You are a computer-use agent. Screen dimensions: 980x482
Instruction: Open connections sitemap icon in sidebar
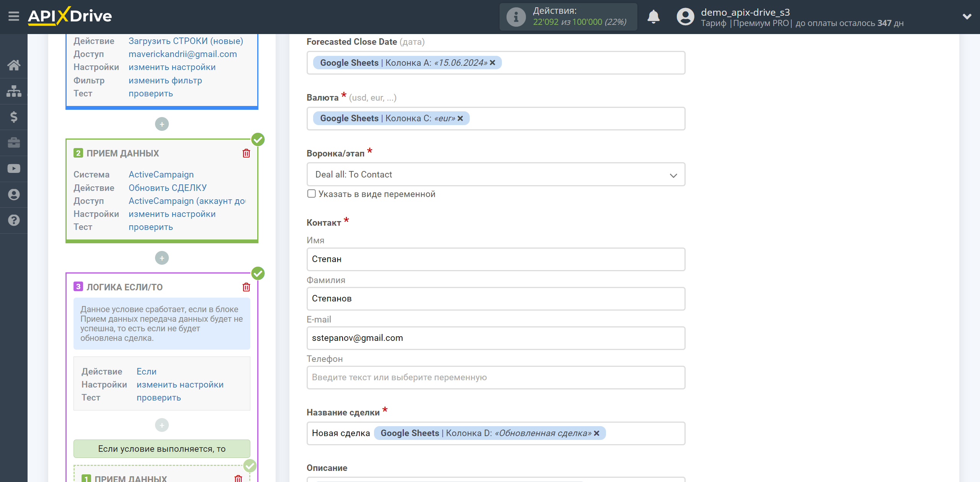coord(14,91)
